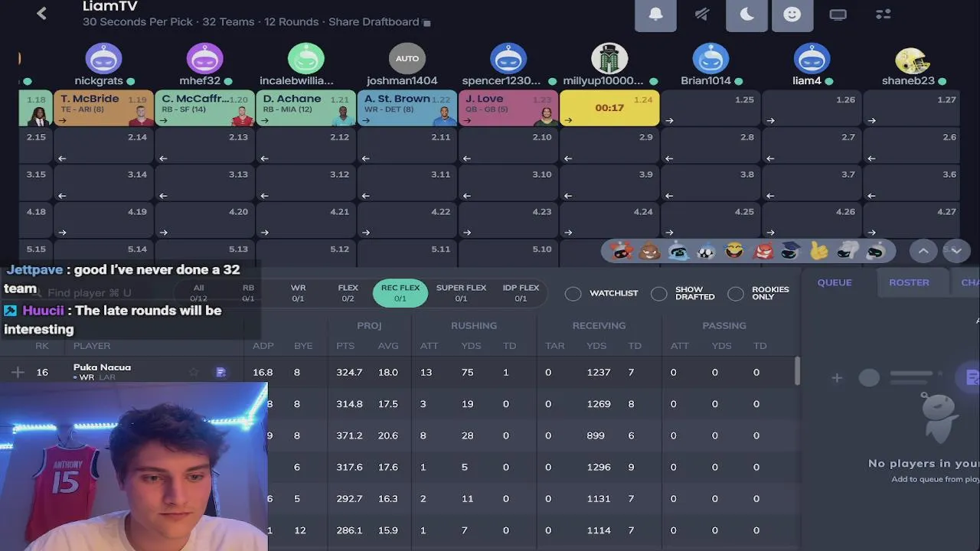Viewport: 980px width, 551px height.
Task: Open Puka Nacua player notes icon
Action: click(x=220, y=372)
